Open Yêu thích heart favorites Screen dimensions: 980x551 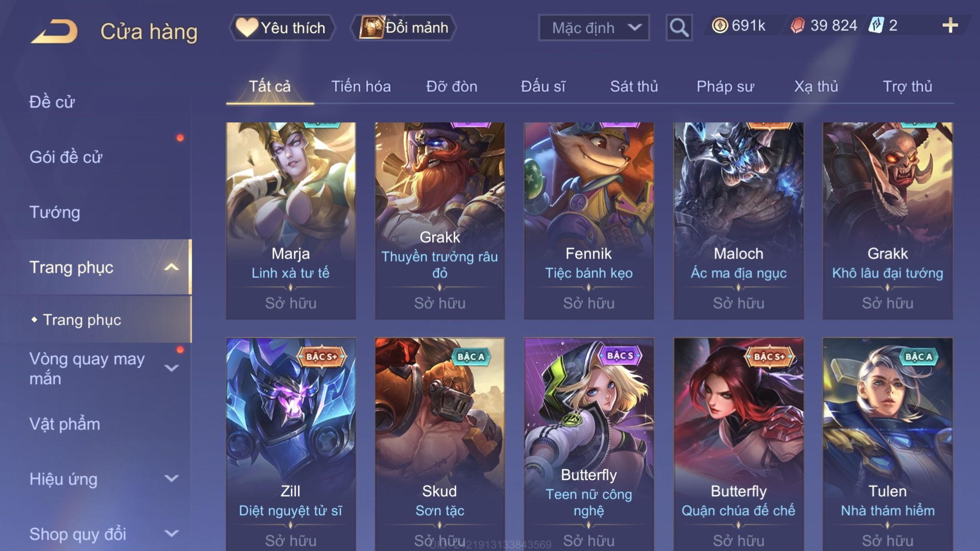pyautogui.click(x=282, y=28)
